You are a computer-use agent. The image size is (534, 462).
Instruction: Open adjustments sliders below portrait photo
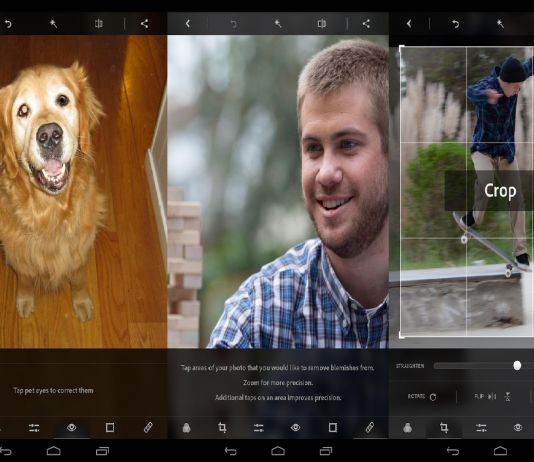(259, 428)
